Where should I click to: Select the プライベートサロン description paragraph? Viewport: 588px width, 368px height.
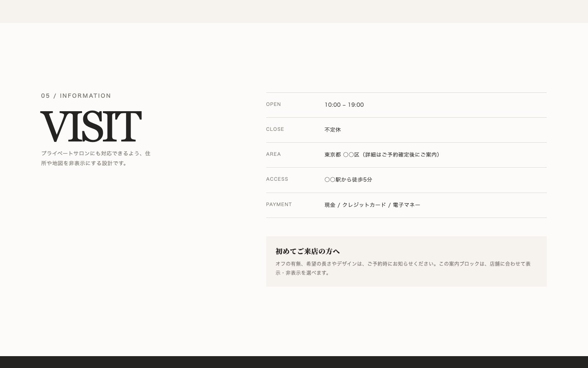click(x=96, y=158)
